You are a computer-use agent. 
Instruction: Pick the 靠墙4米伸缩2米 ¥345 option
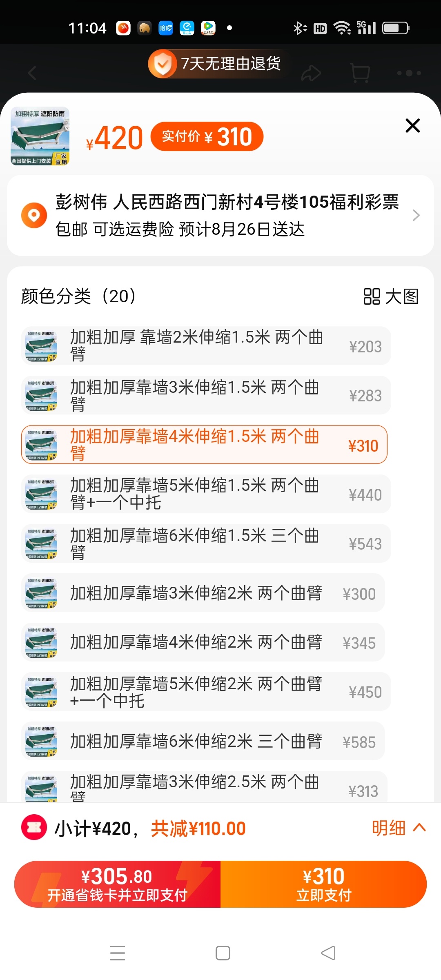click(x=203, y=642)
